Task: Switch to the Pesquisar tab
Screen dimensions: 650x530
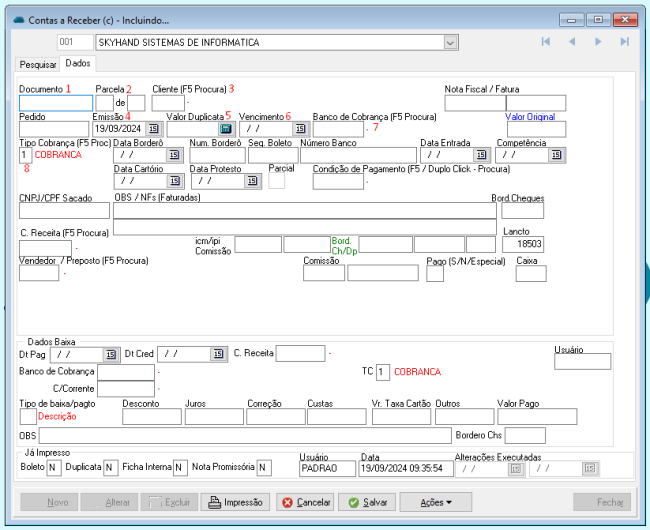Action: click(39, 63)
